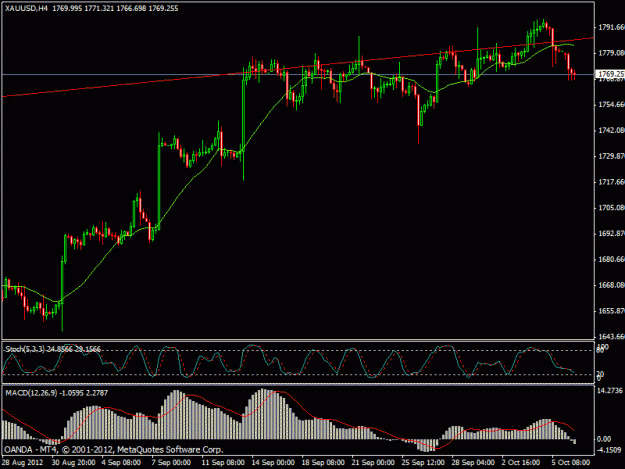Click the 7 Sep 00:00 time label
The image size is (625, 469).
tap(171, 463)
